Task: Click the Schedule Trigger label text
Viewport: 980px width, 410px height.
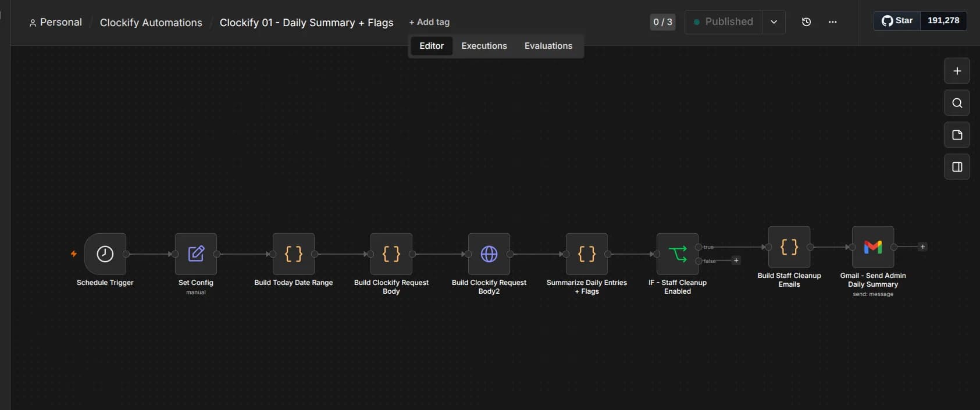Action: [x=105, y=283]
